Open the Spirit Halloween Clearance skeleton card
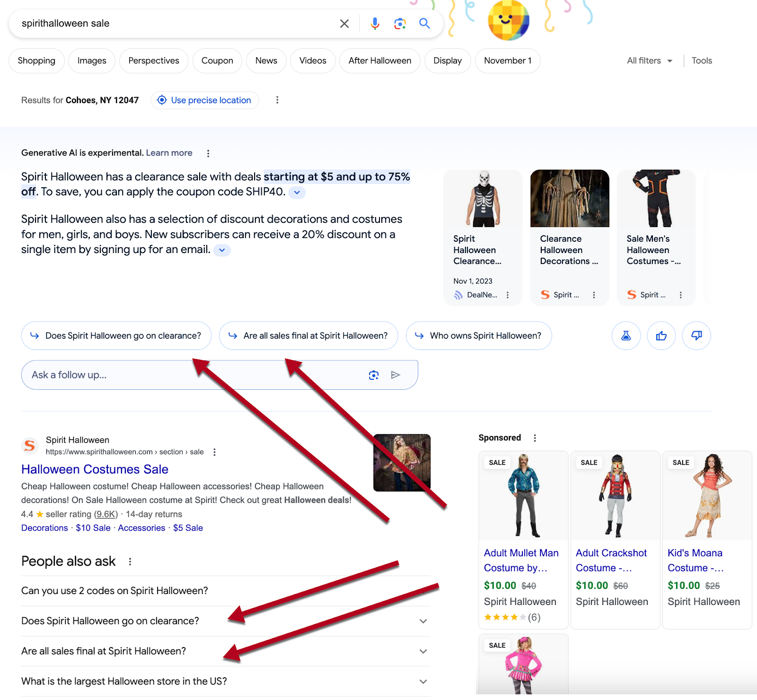This screenshot has width=757, height=700. (483, 237)
